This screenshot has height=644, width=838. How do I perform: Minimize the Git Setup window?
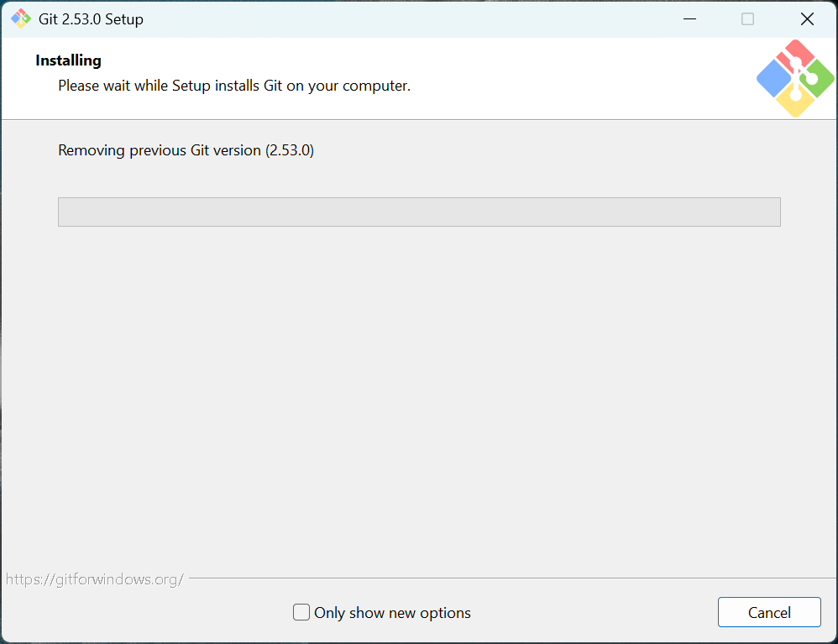pyautogui.click(x=689, y=19)
